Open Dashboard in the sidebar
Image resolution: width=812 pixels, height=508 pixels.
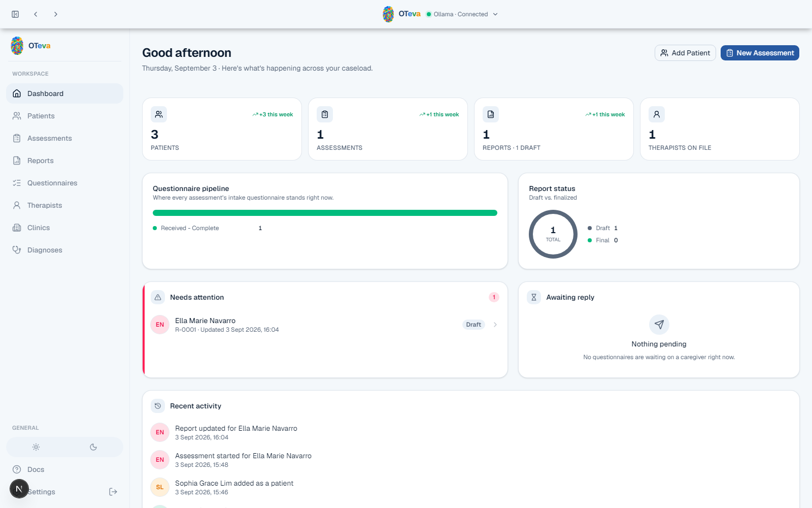[x=64, y=93]
